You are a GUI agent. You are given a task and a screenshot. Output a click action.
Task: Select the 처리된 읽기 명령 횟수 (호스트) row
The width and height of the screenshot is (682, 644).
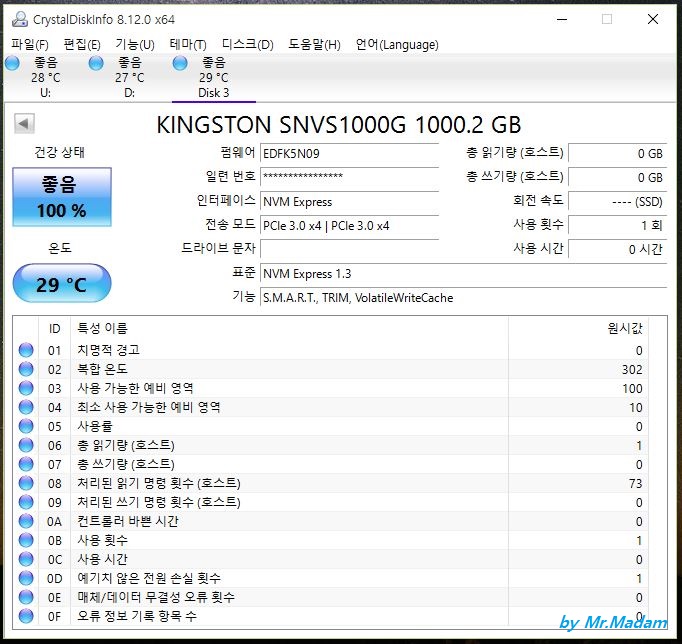coord(331,483)
